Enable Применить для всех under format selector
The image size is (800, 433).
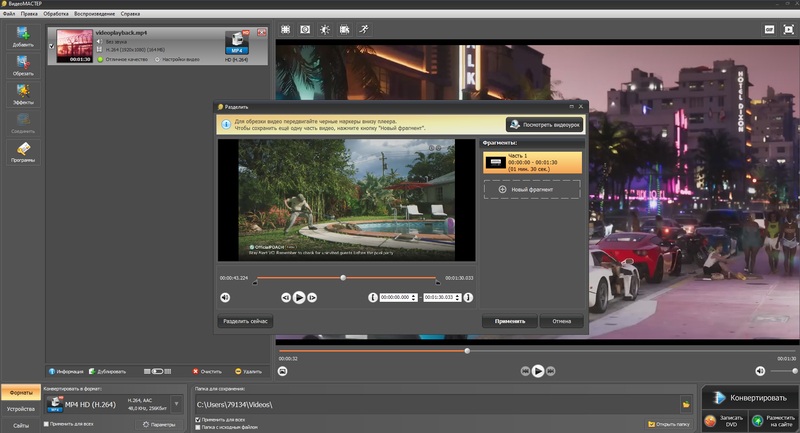click(x=46, y=424)
